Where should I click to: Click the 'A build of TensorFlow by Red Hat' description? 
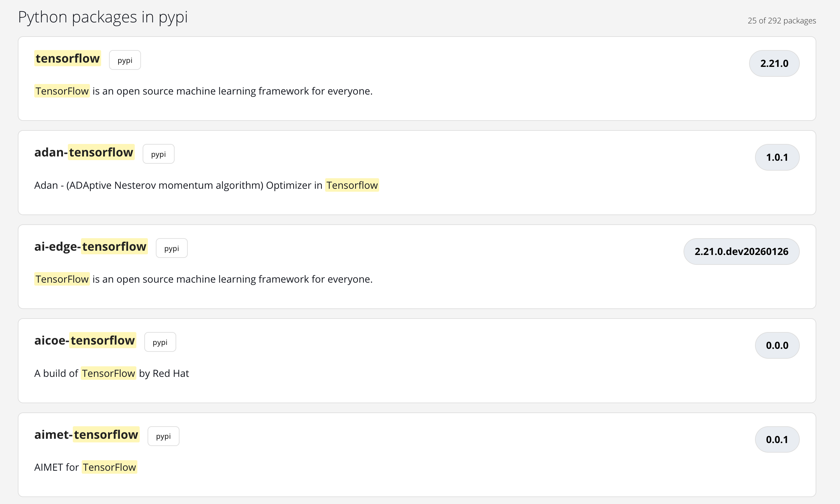tap(111, 373)
